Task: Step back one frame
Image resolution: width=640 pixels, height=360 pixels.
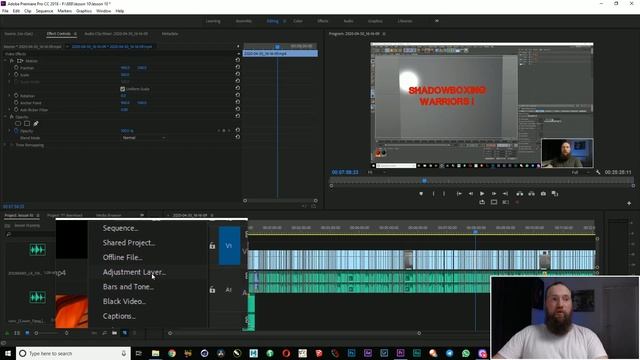Action: click(471, 194)
